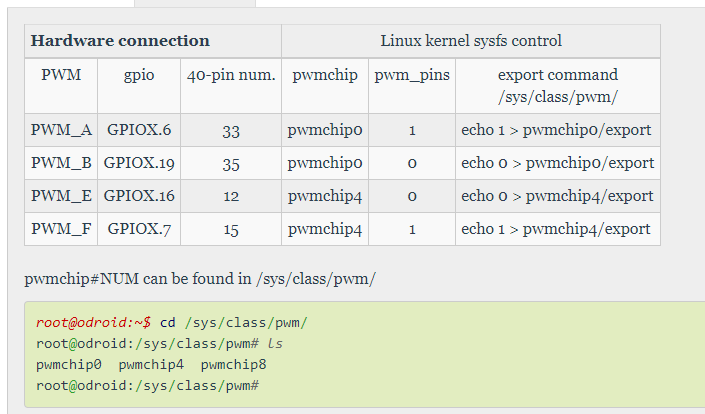Click the "cd /sys/class/pwm/" command in the terminal
Image resolution: width=705 pixels, height=414 pixels.
(233, 322)
